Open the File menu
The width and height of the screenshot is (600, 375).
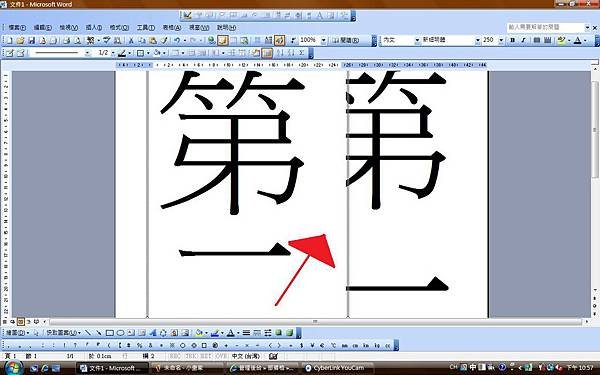click(x=17, y=28)
